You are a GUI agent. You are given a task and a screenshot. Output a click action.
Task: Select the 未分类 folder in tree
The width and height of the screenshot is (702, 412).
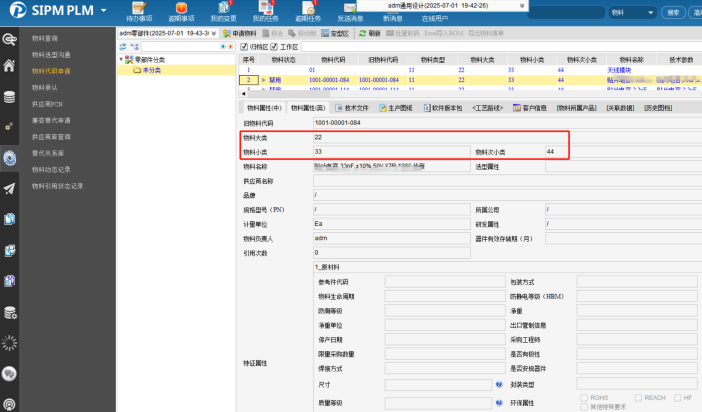tap(152, 70)
